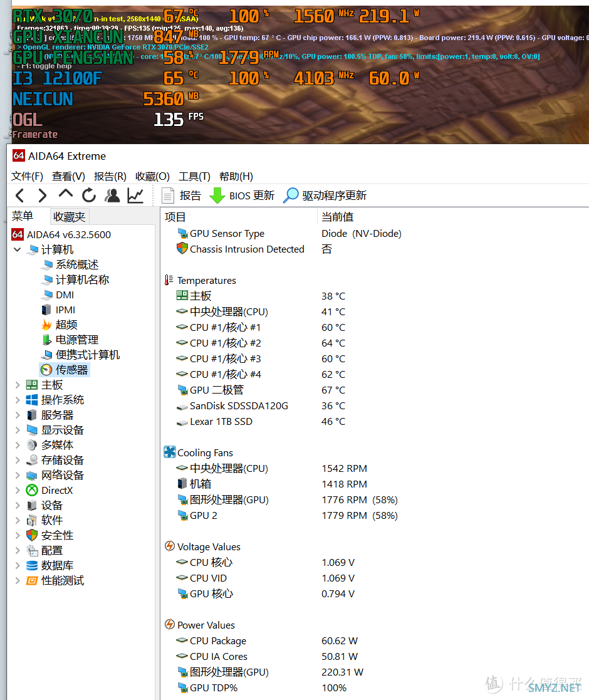This screenshot has width=589, height=700.
Task: Click the up-level arrow toolbar icon
Action: tap(66, 194)
